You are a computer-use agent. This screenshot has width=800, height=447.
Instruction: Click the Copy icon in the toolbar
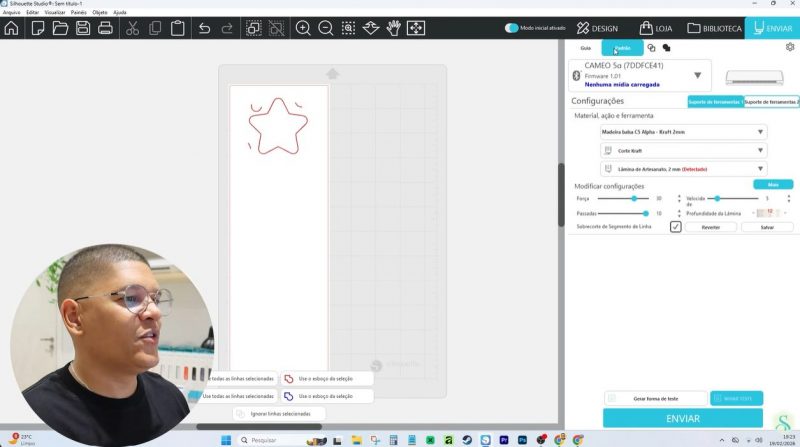coord(155,28)
